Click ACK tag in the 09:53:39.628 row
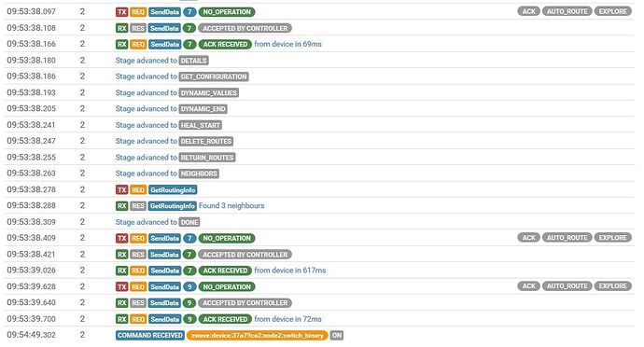Image resolution: width=644 pixels, height=347 pixels. click(x=528, y=286)
